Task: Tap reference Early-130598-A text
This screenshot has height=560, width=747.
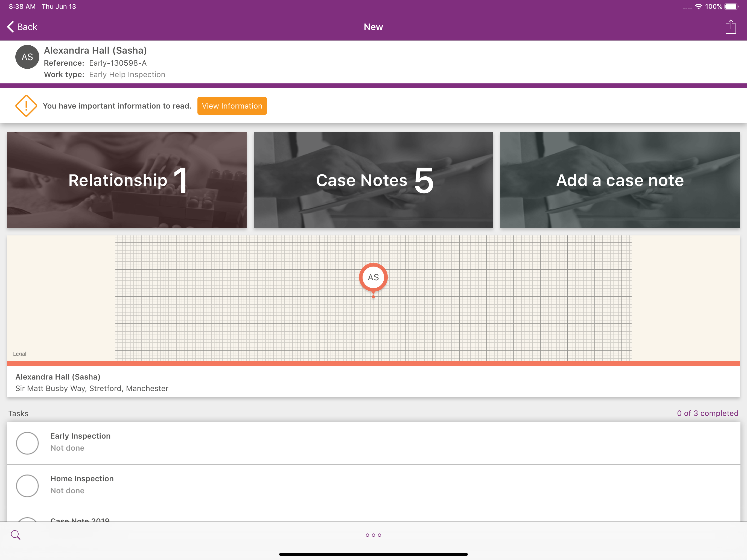Action: 118,63
